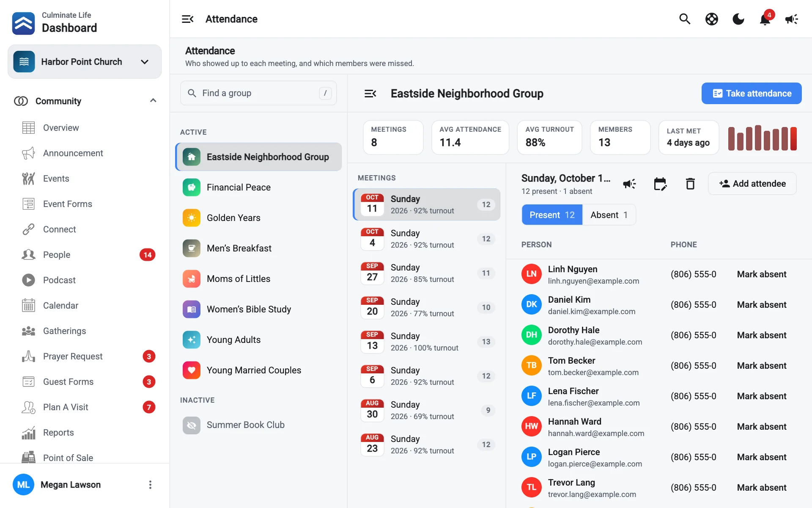Viewport: 812px width, 508px height.
Task: Open the inactive Summer Book Club group
Action: (x=258, y=425)
